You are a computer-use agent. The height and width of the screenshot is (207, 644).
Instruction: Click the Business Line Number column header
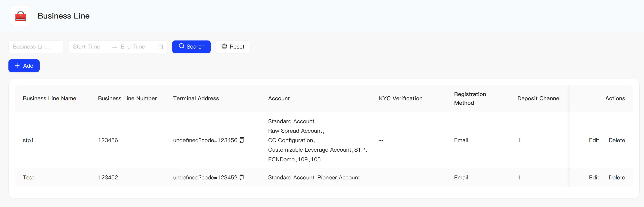[127, 99]
